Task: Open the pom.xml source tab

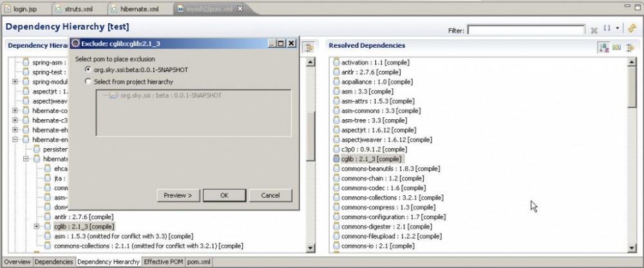Action: tap(199, 262)
